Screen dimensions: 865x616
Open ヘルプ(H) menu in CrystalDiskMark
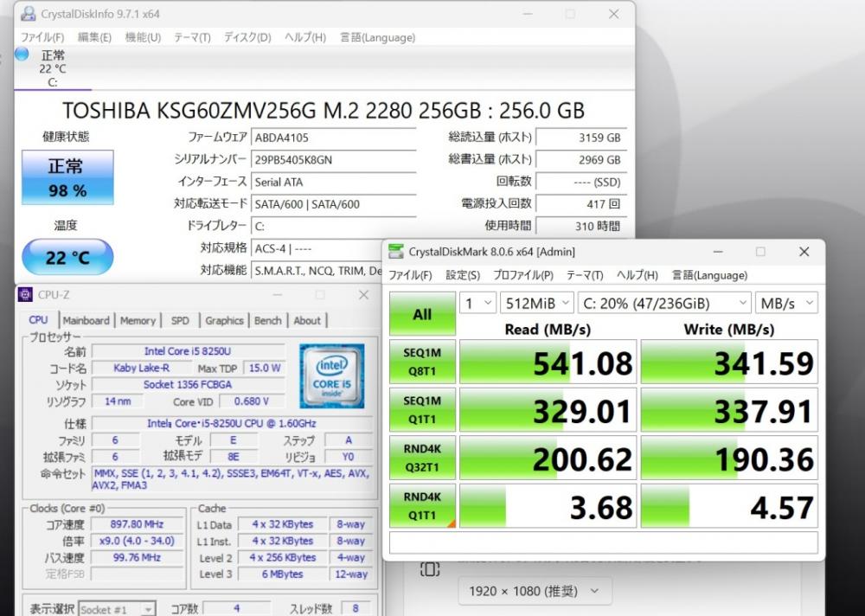tap(638, 275)
